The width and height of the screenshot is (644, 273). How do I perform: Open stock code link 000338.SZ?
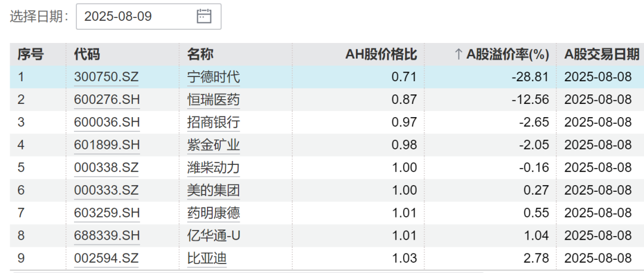106,168
